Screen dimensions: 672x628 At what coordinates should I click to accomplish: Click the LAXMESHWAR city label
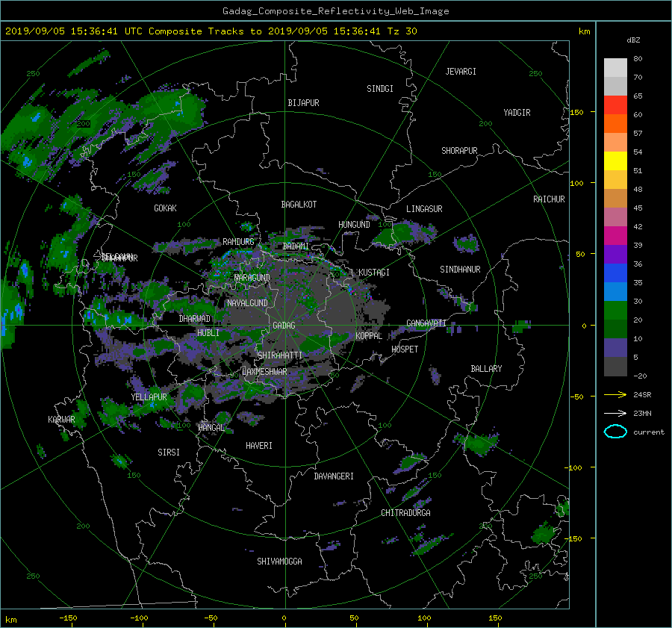pos(264,372)
